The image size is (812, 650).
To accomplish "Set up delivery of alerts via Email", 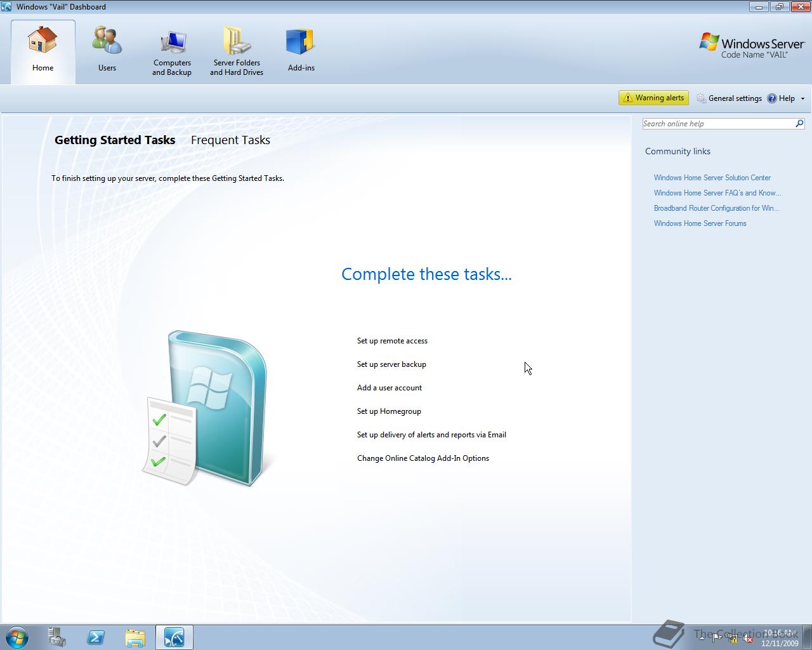I will point(431,435).
